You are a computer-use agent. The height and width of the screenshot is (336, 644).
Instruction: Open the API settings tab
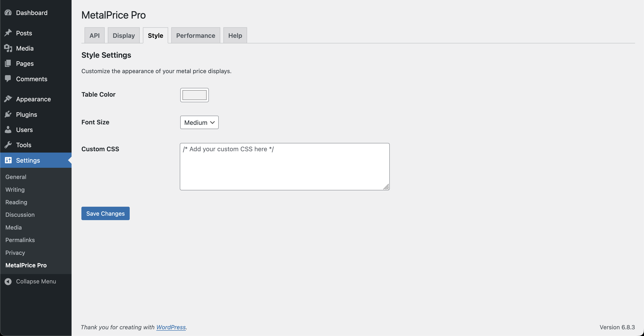coord(94,35)
